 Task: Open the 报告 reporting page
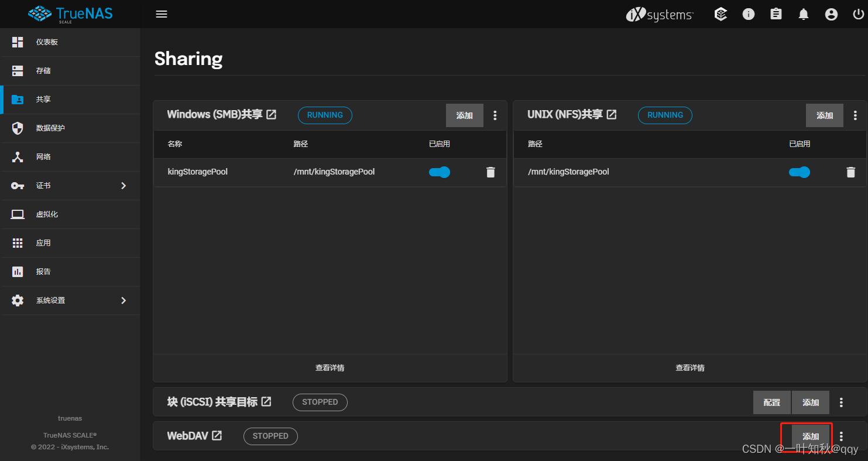70,272
